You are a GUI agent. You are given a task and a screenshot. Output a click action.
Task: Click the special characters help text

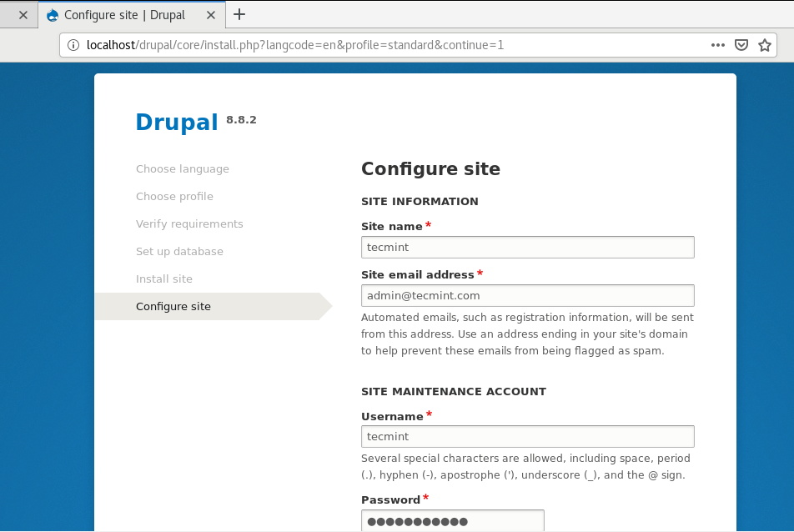525,467
